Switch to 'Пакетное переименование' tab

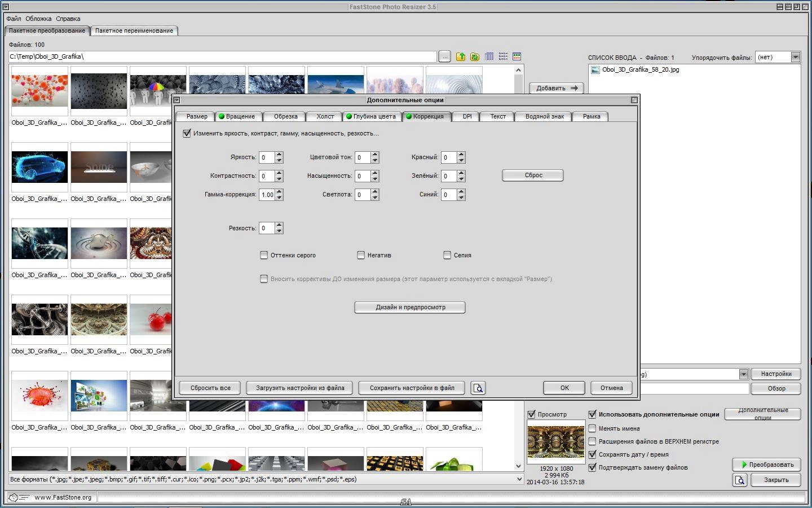point(134,30)
